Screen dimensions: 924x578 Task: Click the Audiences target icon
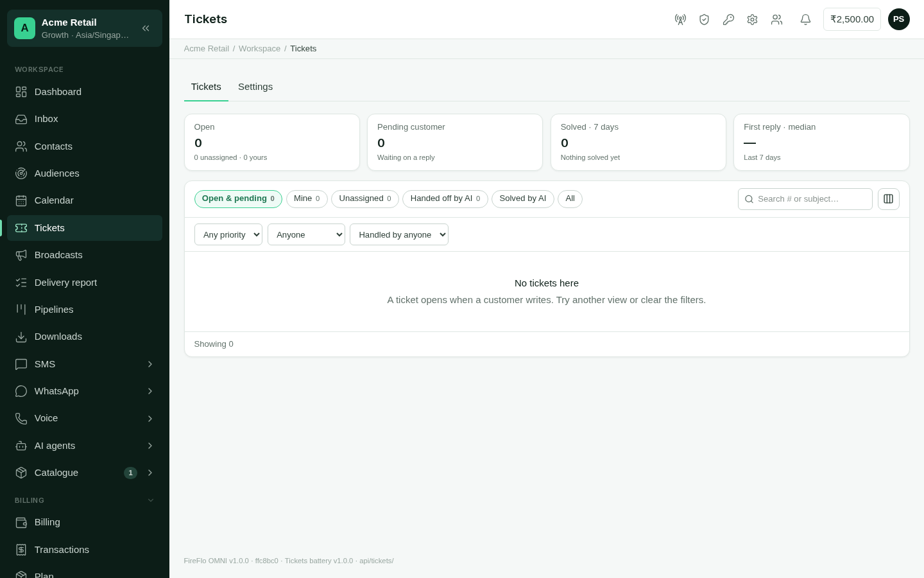[21, 173]
